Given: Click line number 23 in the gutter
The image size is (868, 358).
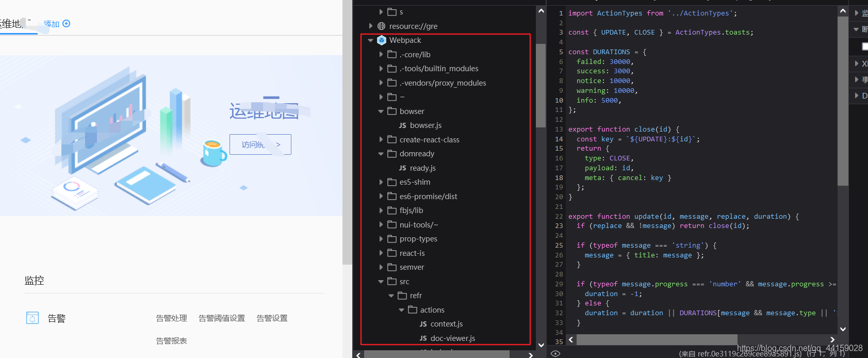Looking at the screenshot, I should click(x=559, y=226).
